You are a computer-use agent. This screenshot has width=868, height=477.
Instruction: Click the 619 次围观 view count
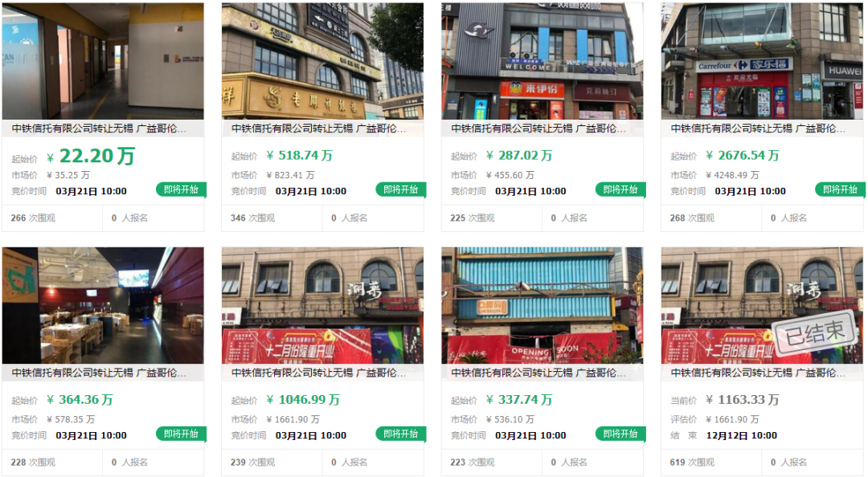coord(693,462)
